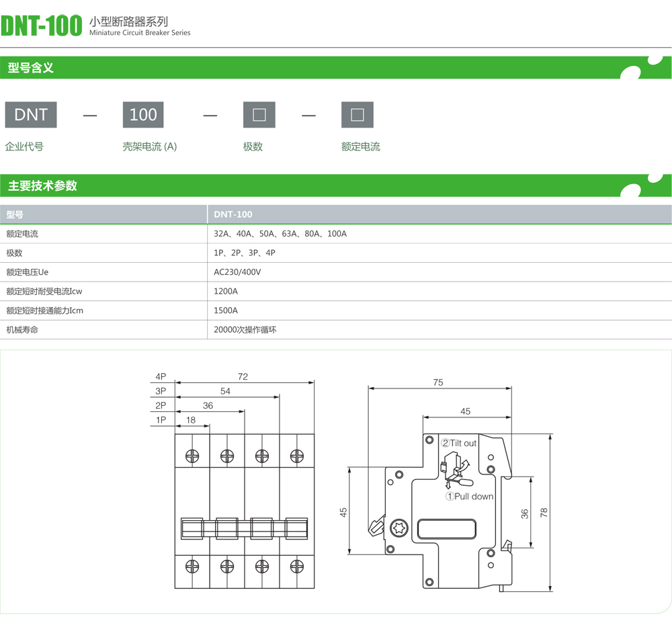Toggle the rightmost breaker handle in front view
The image size is (672, 625).
[x=296, y=528]
